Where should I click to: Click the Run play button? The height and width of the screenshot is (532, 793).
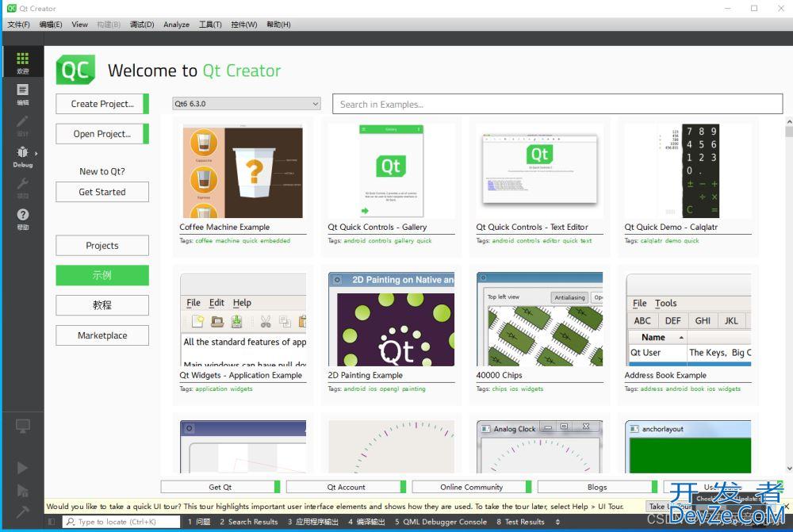coord(22,468)
